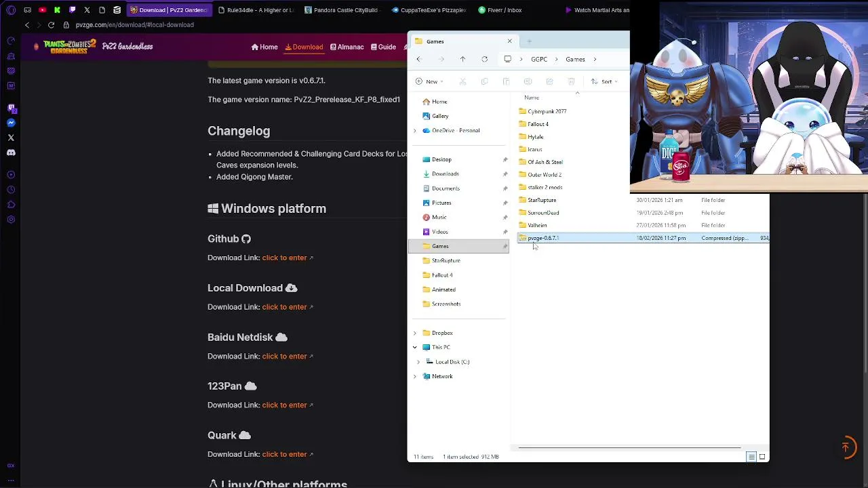
Task: Click the Cut scissors icon in Explorer toolbar
Action: point(462,81)
